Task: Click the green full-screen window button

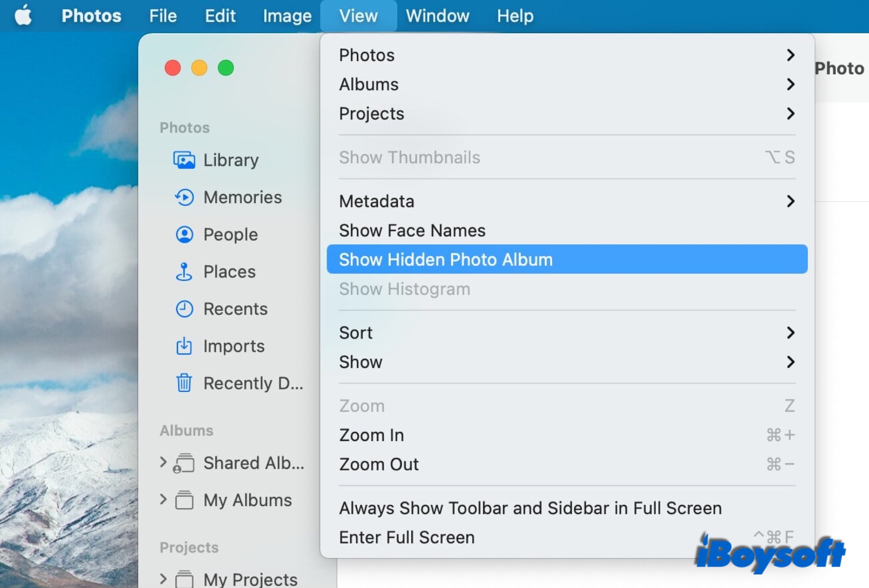Action: point(225,68)
